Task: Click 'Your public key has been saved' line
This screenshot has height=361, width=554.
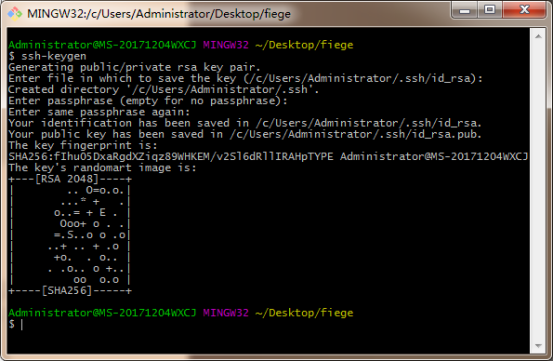Action: pyautogui.click(x=245, y=134)
